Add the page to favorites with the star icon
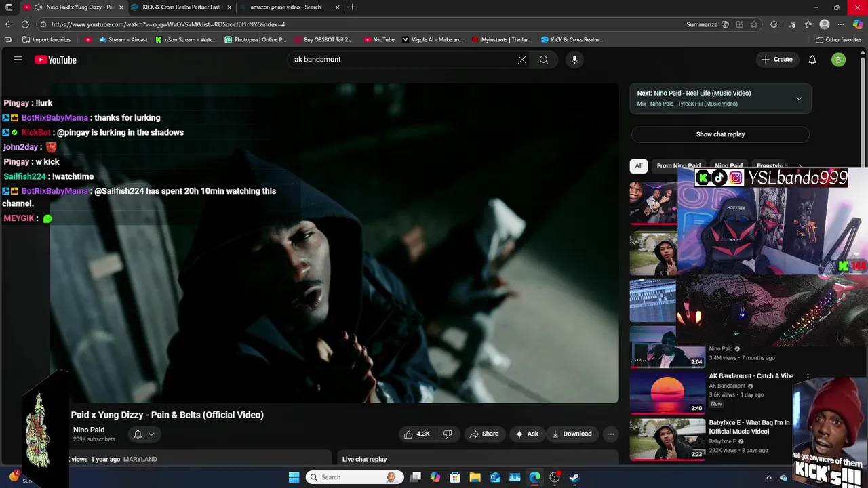The image size is (868, 488). tap(754, 24)
